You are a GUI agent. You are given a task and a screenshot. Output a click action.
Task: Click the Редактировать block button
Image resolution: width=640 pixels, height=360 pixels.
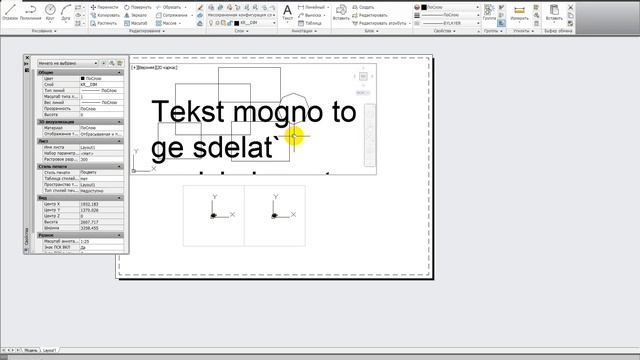pyautogui.click(x=369, y=15)
